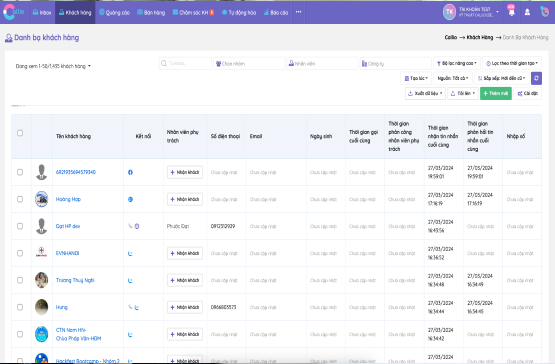Screen dimensions: 555x364
Task: Click Facebook connection icon for 682193569457934D
Action: point(130,172)
